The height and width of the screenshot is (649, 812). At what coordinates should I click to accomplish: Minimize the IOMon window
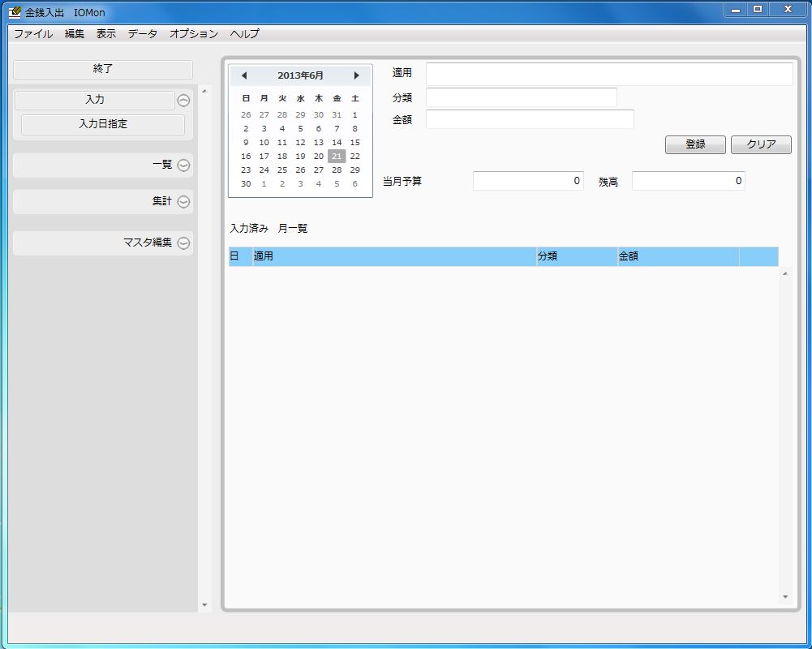tap(736, 9)
